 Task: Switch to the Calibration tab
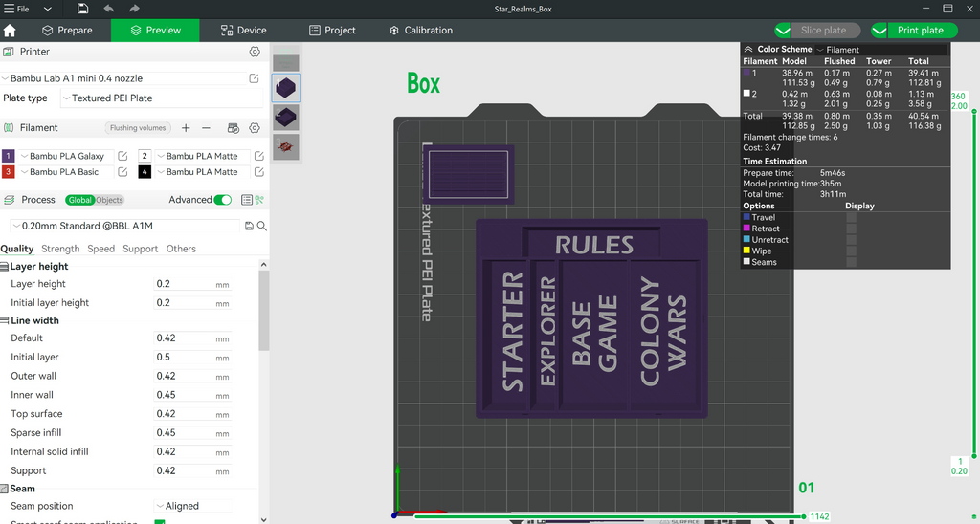(421, 31)
